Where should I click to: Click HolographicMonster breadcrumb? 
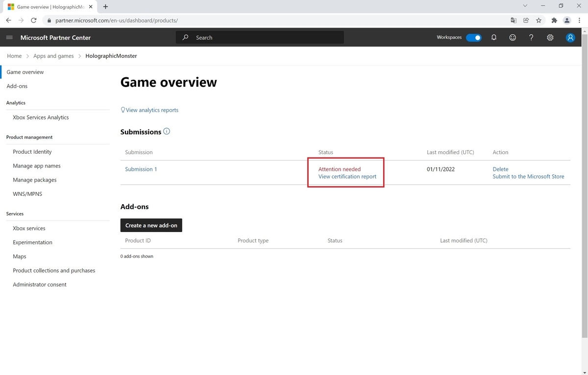(111, 56)
